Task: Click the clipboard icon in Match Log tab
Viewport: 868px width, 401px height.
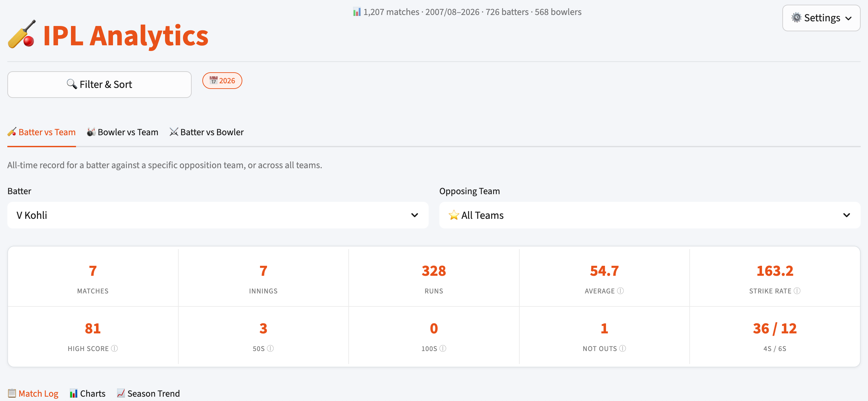Action: (x=12, y=393)
